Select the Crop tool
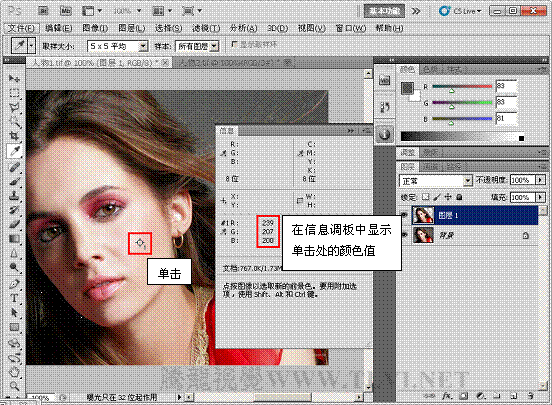Screen dimensions: 552x405 [x=14, y=136]
